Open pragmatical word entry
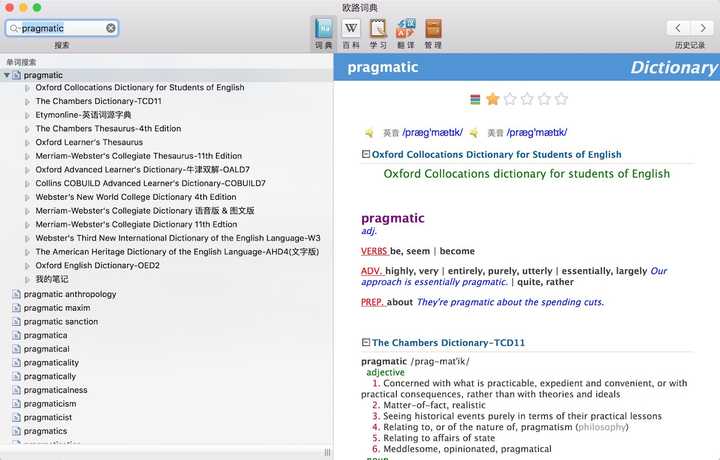The image size is (720, 460). point(46,349)
